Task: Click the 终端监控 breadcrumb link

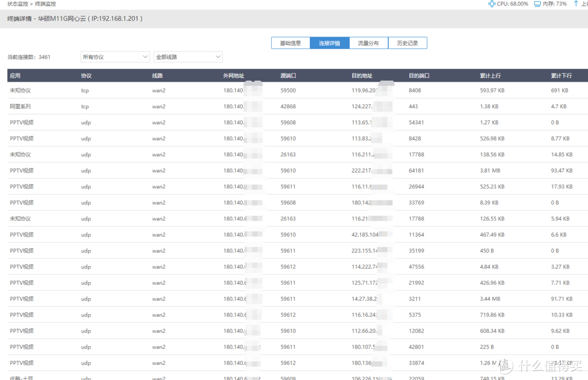Action: click(x=45, y=4)
